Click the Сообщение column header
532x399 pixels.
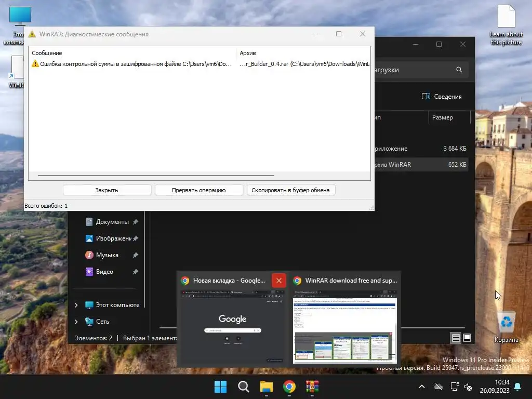(x=47, y=53)
